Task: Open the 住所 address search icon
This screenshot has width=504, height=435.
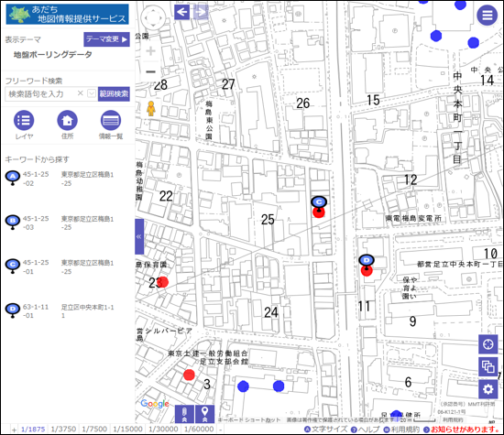Action: (x=67, y=120)
